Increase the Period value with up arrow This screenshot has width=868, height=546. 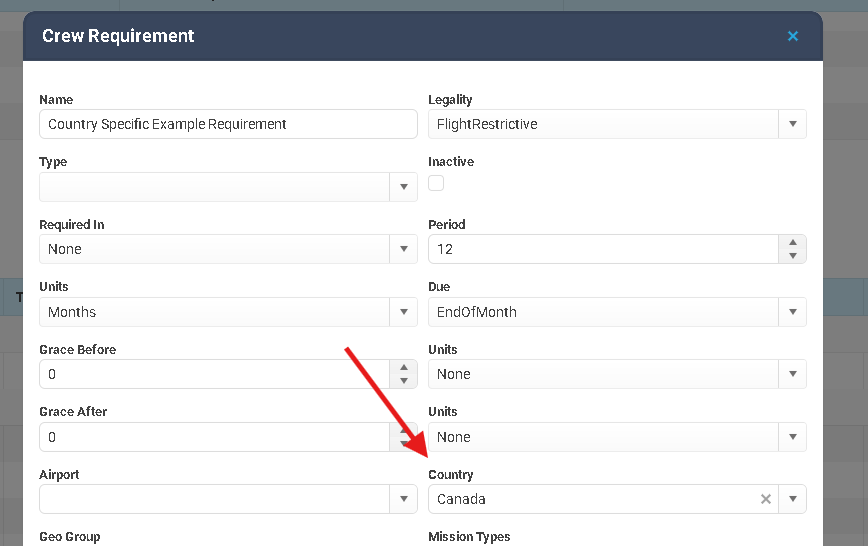pos(792,243)
